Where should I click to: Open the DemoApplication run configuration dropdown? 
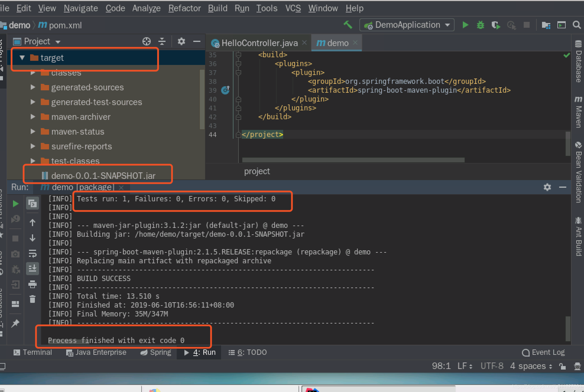click(407, 25)
